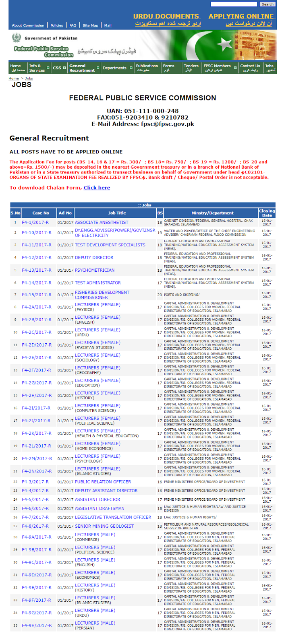Screen dimensions: 282x644
Task: Open case F4-9H/2017-R link
Action: click(x=37, y=625)
